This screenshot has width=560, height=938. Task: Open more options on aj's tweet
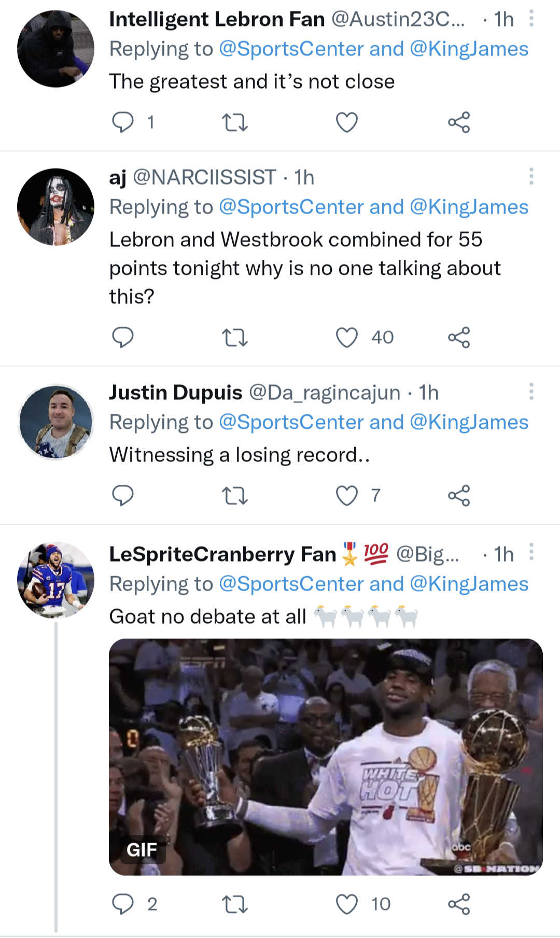coord(531,177)
